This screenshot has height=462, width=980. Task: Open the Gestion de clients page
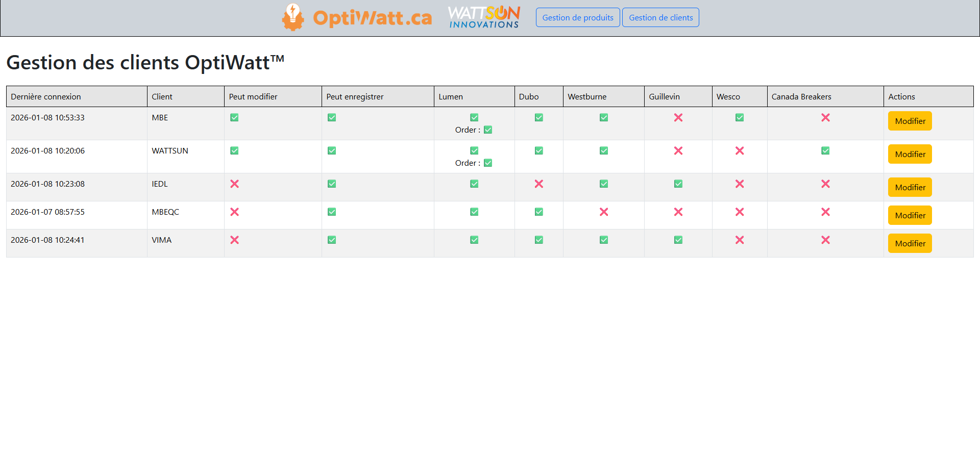click(x=660, y=17)
